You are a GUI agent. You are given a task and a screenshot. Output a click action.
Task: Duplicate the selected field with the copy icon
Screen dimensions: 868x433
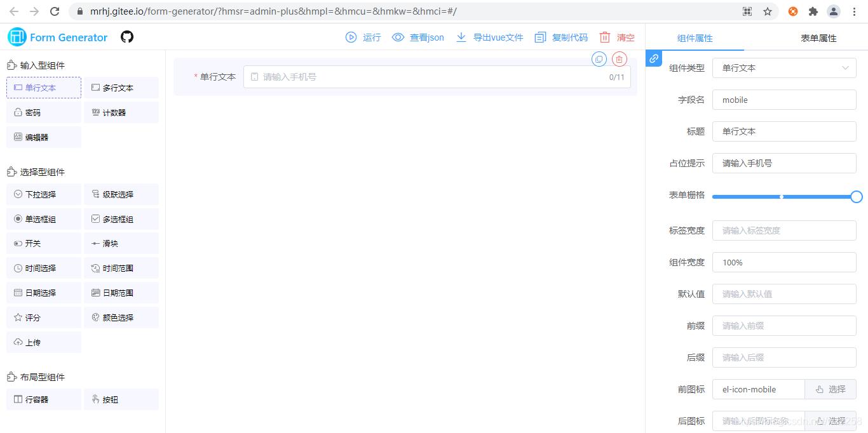[599, 58]
